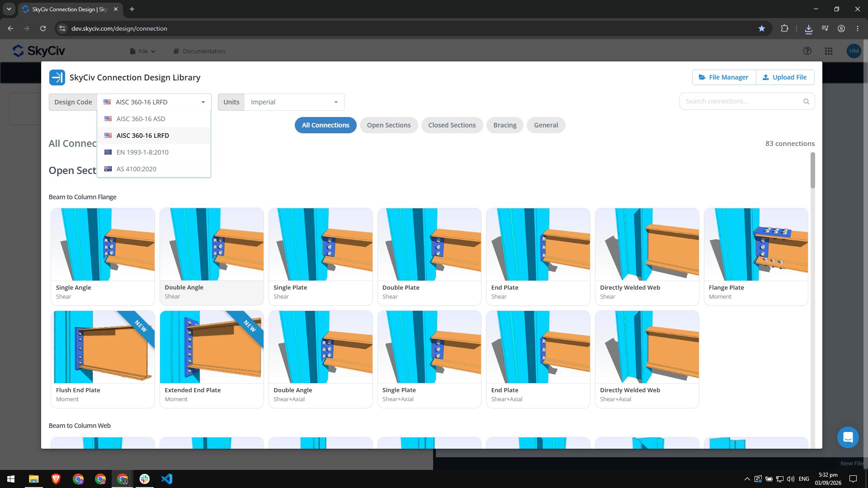Open Chrome three-dot menu
The height and width of the screenshot is (488, 868).
point(858,28)
